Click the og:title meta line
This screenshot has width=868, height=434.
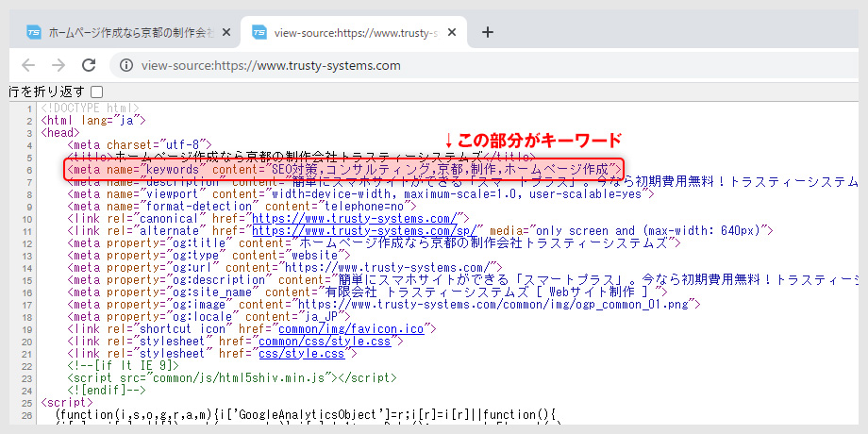tap(374, 243)
